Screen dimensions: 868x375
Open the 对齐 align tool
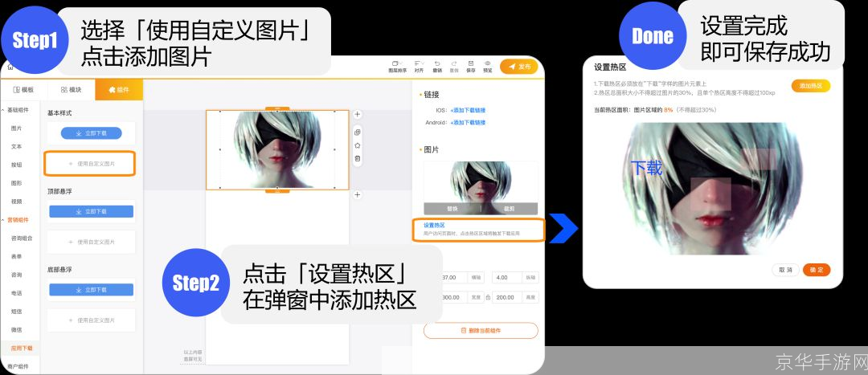coord(419,67)
